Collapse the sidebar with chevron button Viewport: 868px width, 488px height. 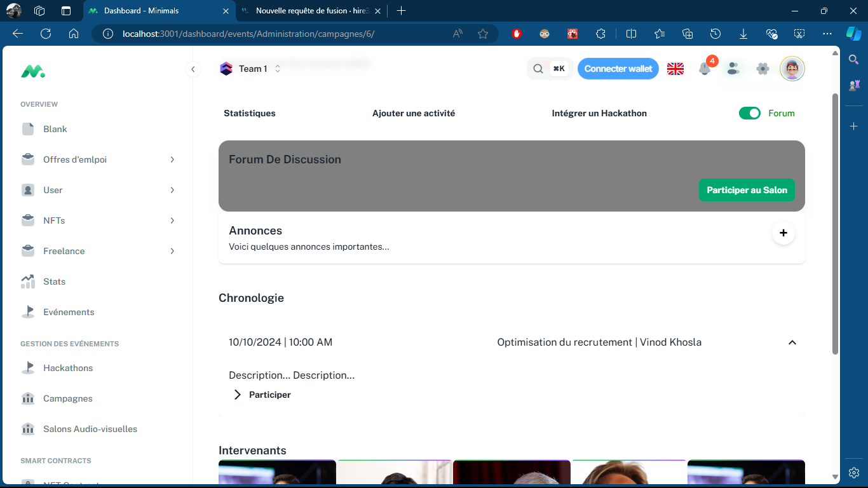click(193, 69)
